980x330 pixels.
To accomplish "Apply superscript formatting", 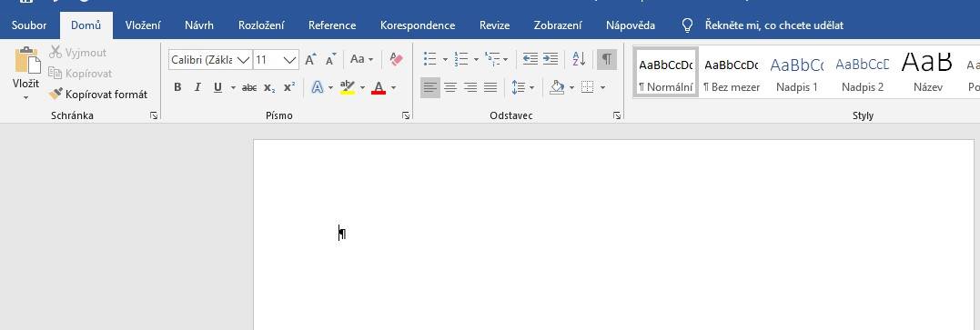I will click(x=288, y=87).
